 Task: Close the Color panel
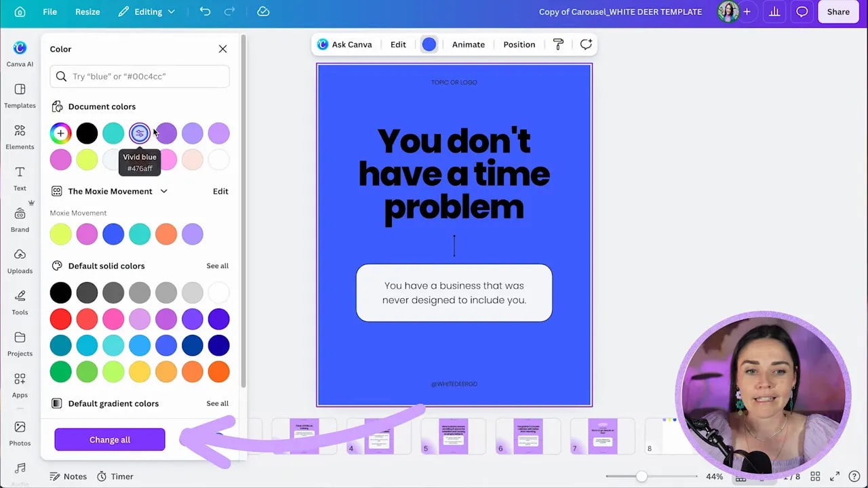point(222,49)
